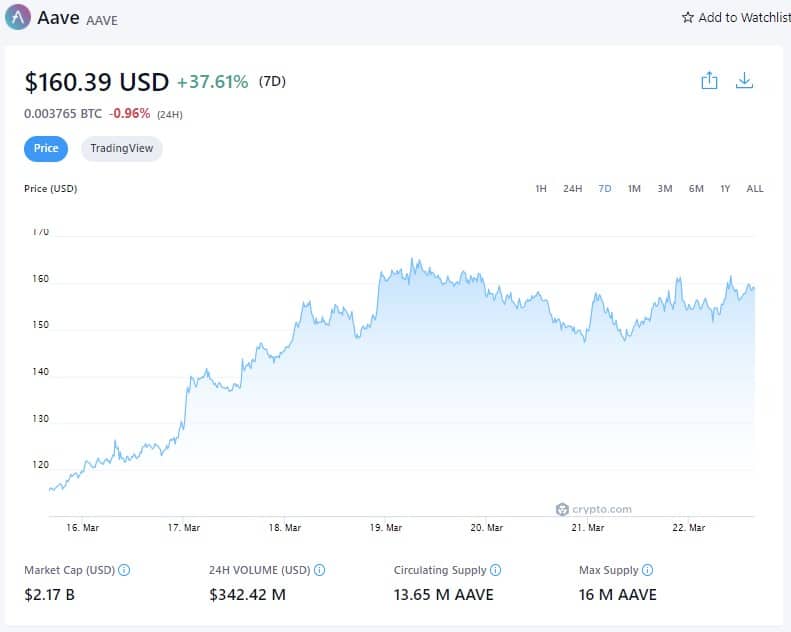Select the 7D time range
Screen dimensions: 791x632
click(605, 189)
